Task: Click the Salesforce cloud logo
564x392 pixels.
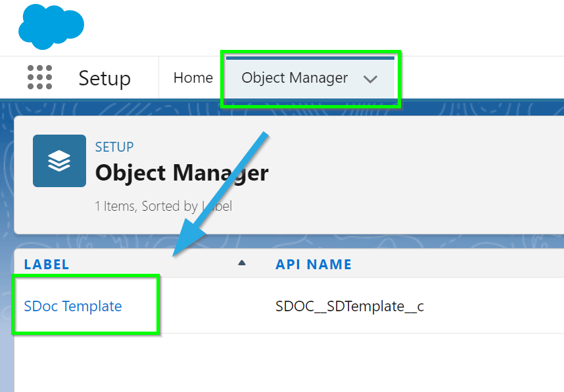Action: click(x=51, y=26)
